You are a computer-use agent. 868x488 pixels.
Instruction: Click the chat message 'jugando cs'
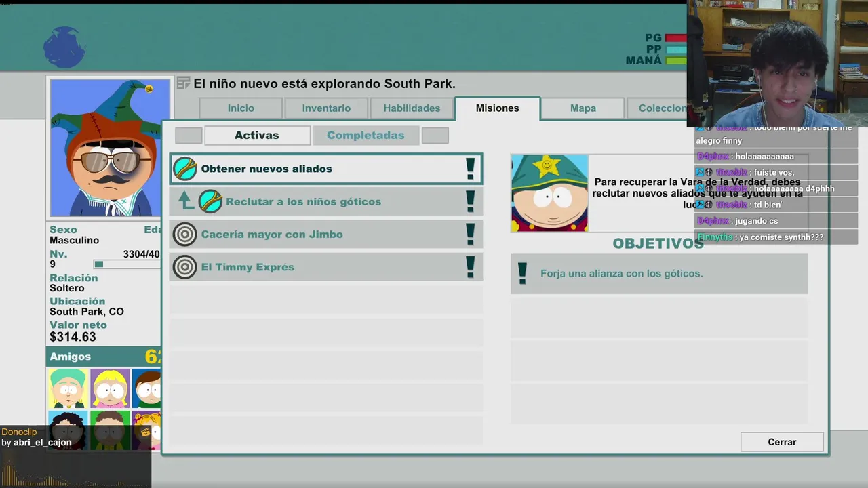pos(757,221)
